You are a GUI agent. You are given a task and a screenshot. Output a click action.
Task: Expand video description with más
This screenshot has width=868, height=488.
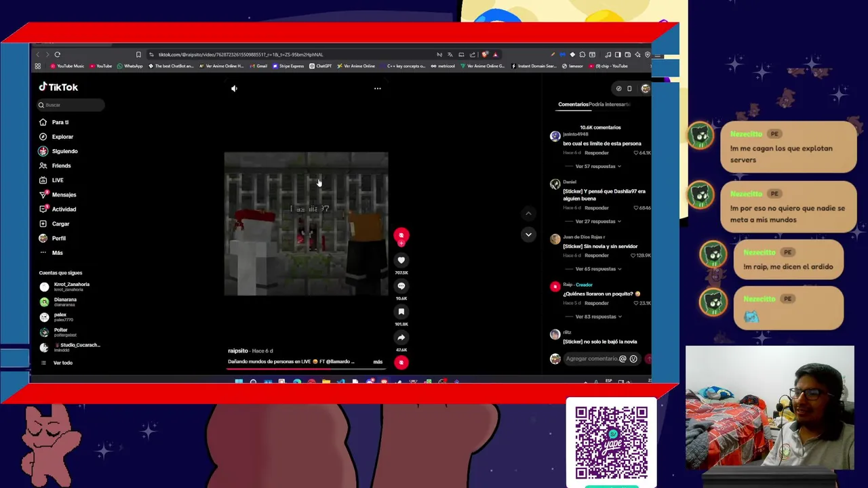pos(378,362)
